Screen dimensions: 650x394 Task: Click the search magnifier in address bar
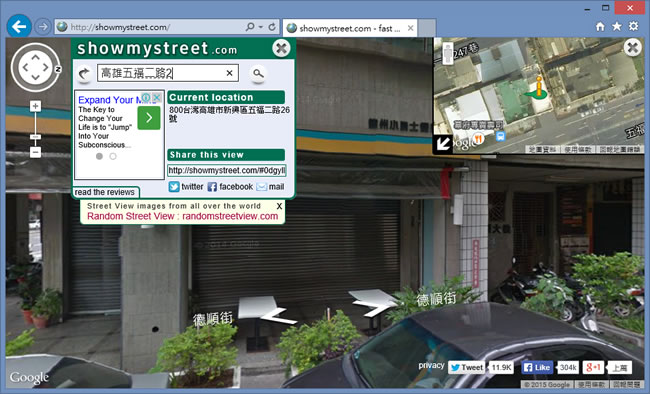[x=250, y=27]
